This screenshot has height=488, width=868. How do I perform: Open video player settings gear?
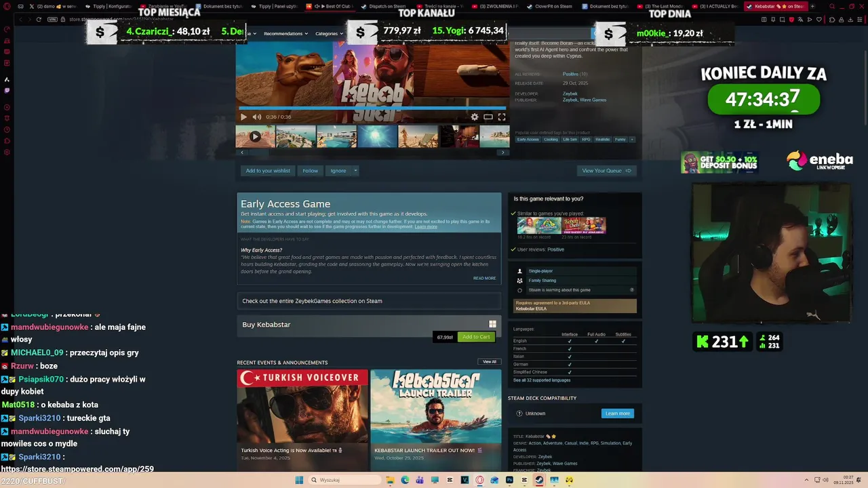coord(475,117)
